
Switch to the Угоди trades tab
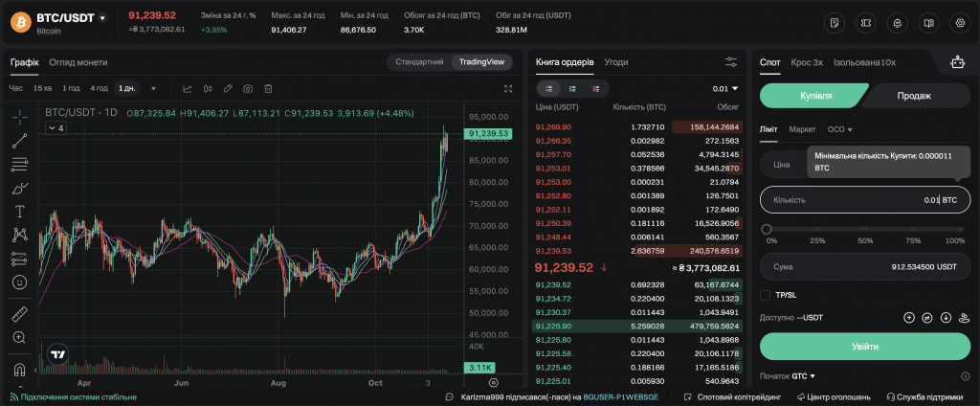click(x=616, y=62)
